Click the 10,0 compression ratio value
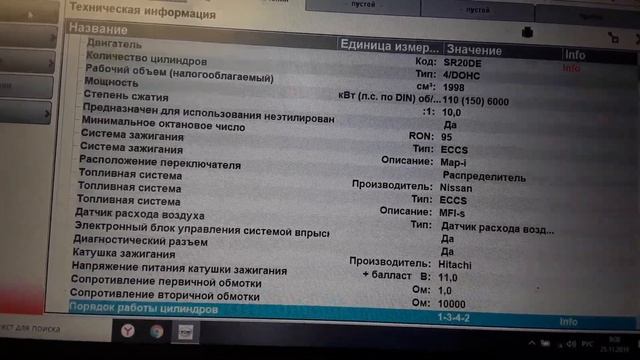 (x=451, y=112)
